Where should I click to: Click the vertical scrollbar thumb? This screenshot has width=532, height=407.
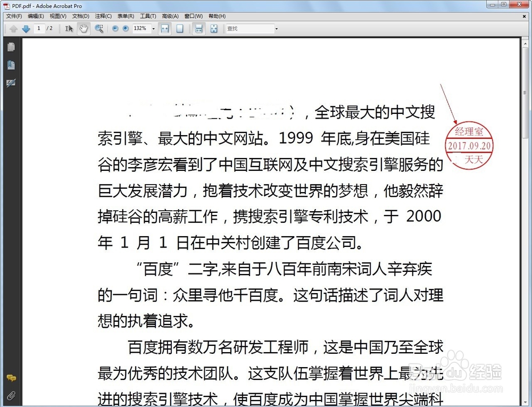pos(526,93)
